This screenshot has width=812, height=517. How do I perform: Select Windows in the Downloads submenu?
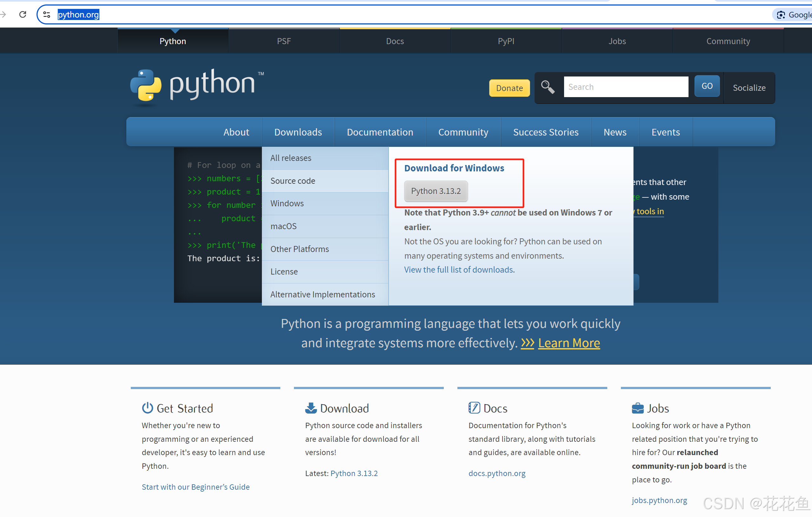tap(287, 203)
